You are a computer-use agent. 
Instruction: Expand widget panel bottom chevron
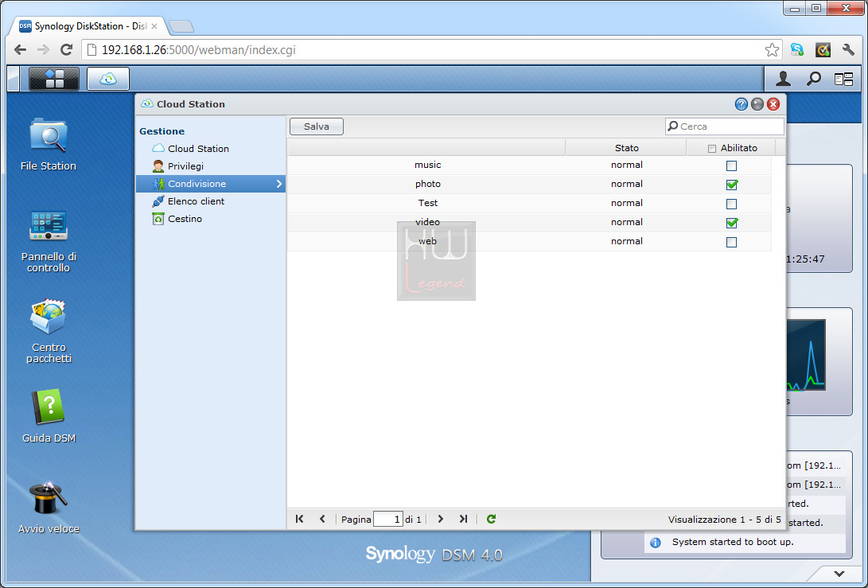click(x=839, y=574)
